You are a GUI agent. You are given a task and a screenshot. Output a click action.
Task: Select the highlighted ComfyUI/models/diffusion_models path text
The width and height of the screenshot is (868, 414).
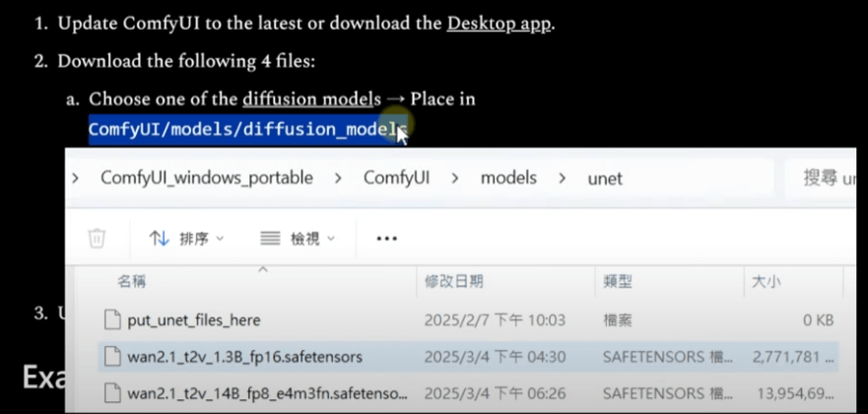coord(247,129)
